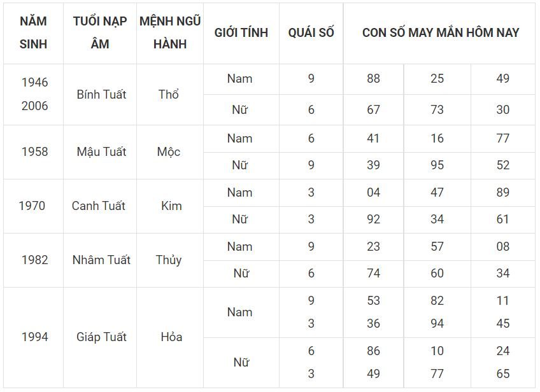This screenshot has height=392, width=540.
Task: Select CON SỐ MAY MẮN HÔM NAY header
Action: pyautogui.click(x=441, y=32)
